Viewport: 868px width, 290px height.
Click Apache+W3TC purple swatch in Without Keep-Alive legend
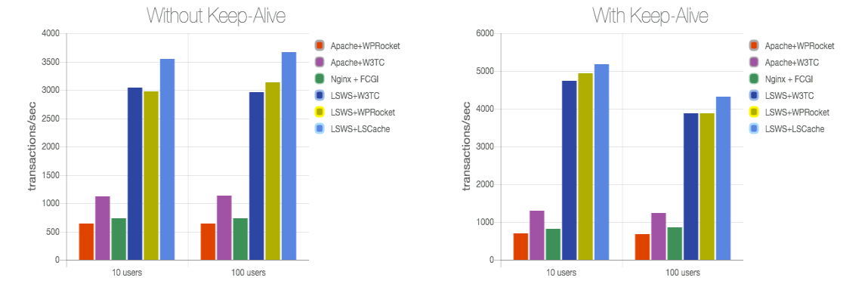point(320,63)
